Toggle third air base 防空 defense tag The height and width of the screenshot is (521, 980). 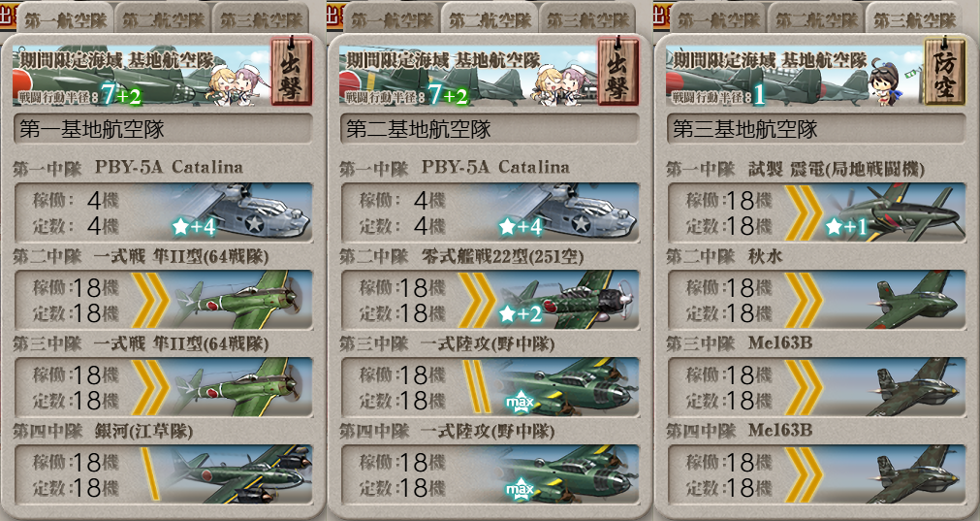click(x=944, y=71)
